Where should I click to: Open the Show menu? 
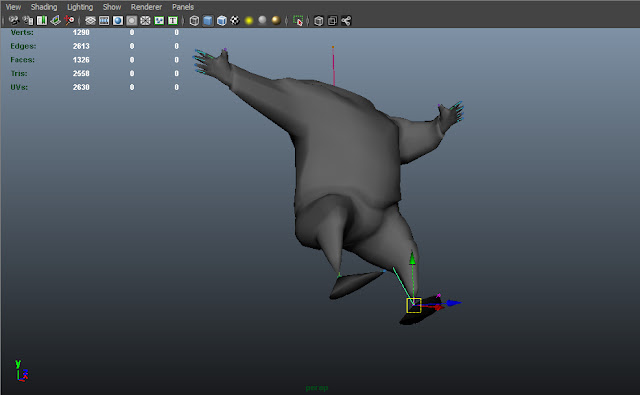[x=112, y=7]
